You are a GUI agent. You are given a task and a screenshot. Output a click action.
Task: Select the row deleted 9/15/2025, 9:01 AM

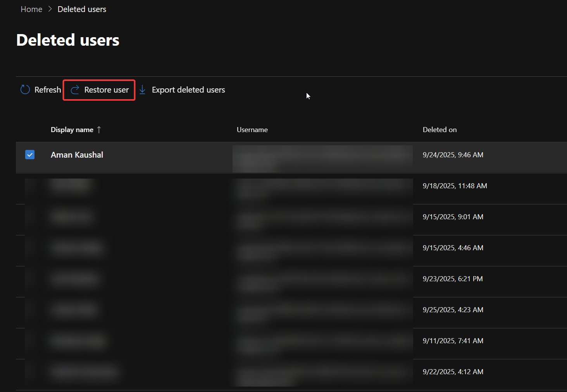coord(453,217)
